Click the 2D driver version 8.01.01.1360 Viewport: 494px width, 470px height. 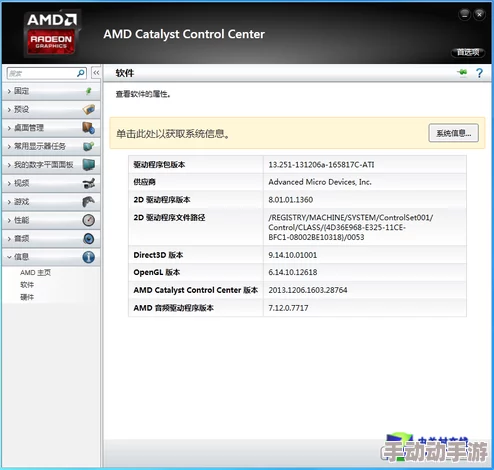click(291, 200)
